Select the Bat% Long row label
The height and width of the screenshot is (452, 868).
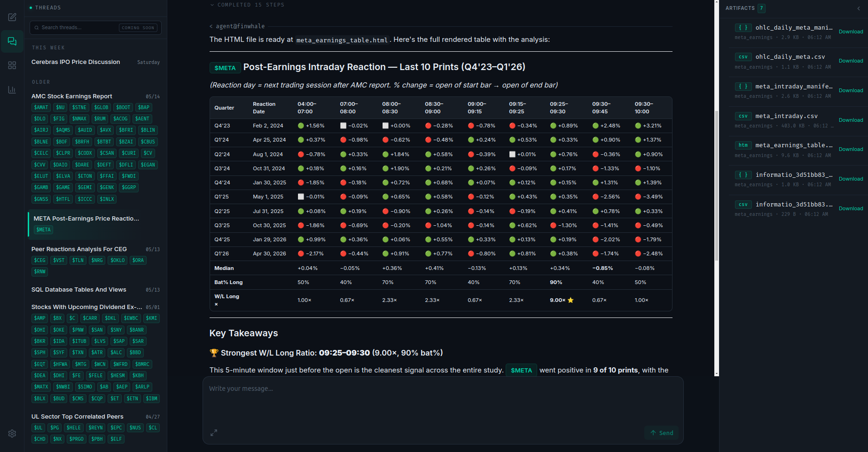228,282
